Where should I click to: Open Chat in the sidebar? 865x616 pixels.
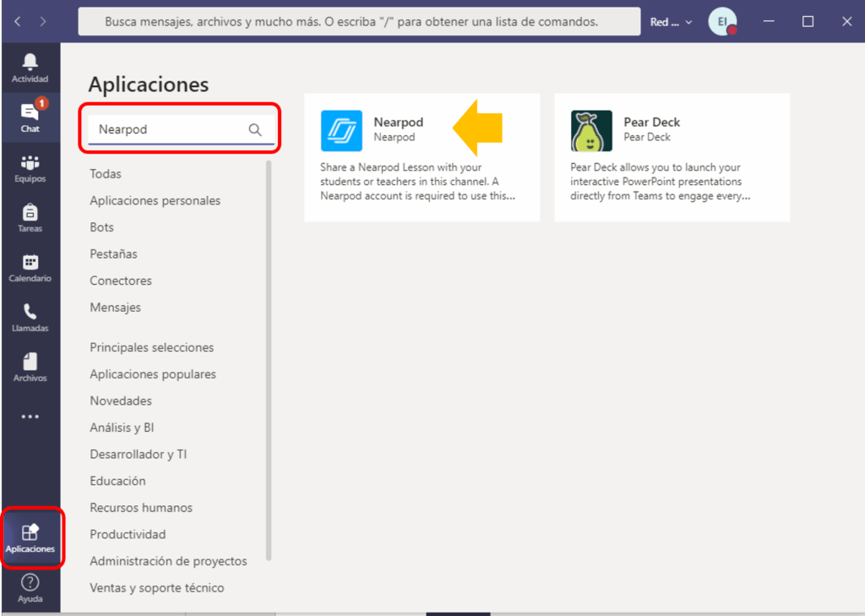pyautogui.click(x=30, y=116)
